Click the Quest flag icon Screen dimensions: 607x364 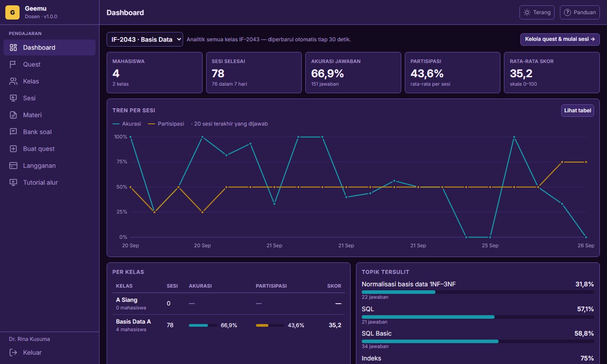click(13, 64)
